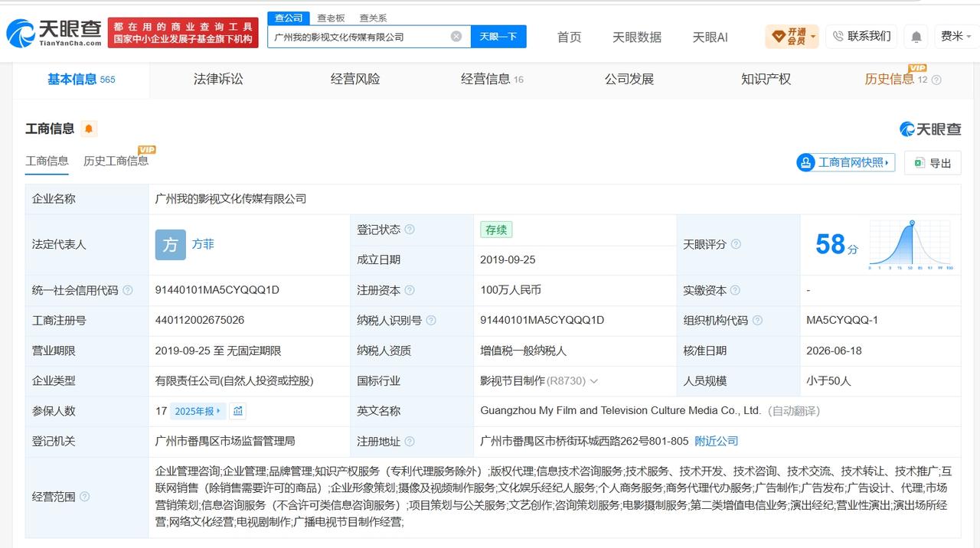Click help icon beside 登记状态
The image size is (980, 548).
point(410,230)
